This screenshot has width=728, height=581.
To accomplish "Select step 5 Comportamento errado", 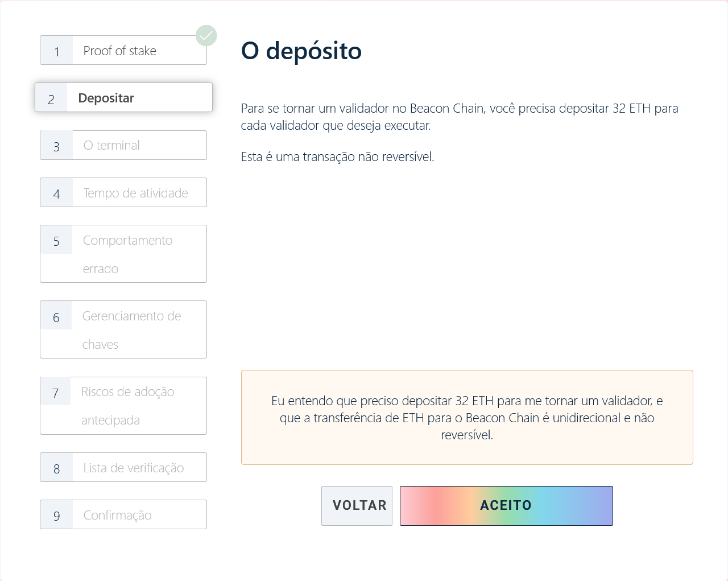I will pos(123,254).
